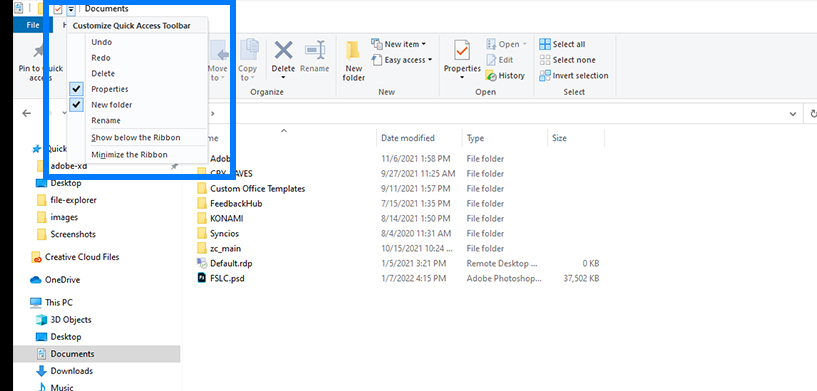Click the Pin to Quick access icon

coord(39,51)
